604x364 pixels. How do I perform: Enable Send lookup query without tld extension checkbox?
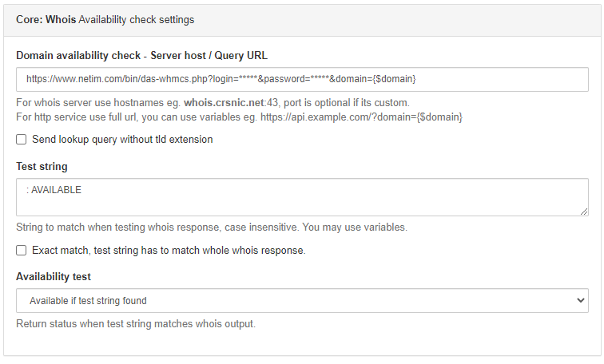(22, 139)
